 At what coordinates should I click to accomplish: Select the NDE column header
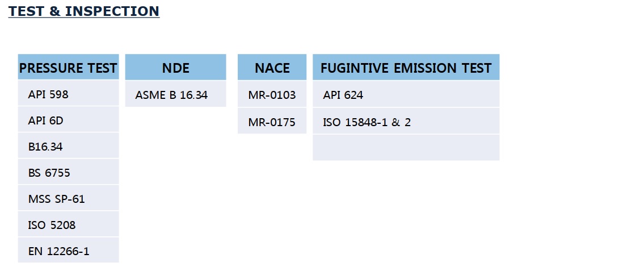pos(175,68)
